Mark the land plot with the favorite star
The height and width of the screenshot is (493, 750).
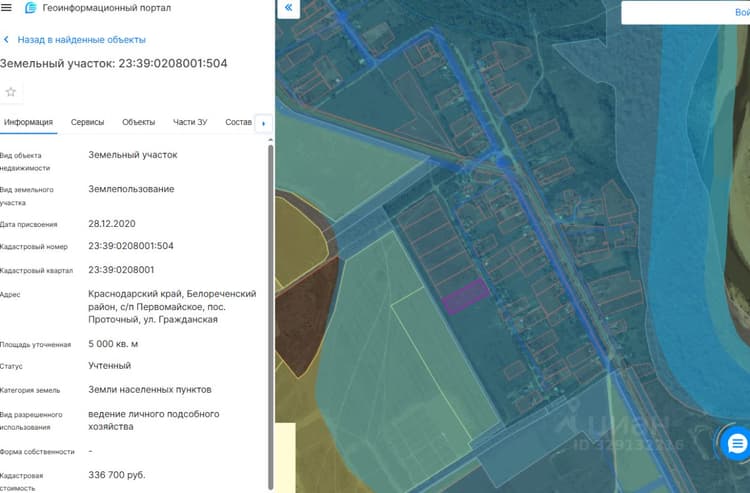(11, 92)
